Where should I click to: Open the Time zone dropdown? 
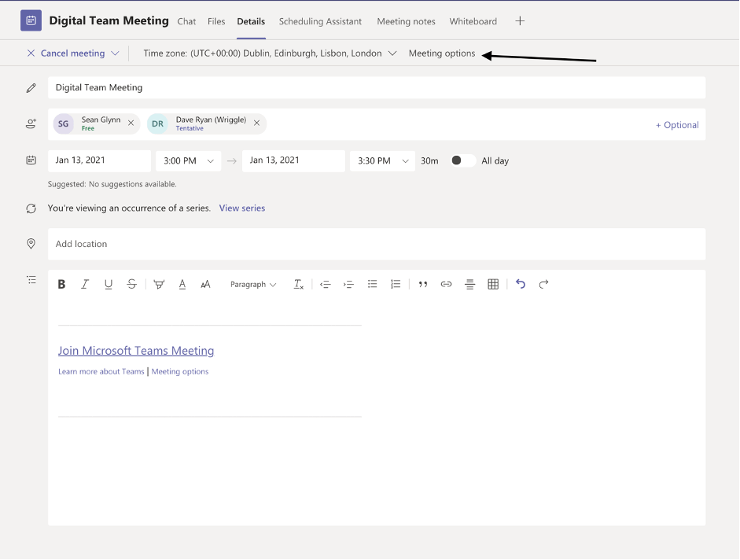click(x=392, y=53)
